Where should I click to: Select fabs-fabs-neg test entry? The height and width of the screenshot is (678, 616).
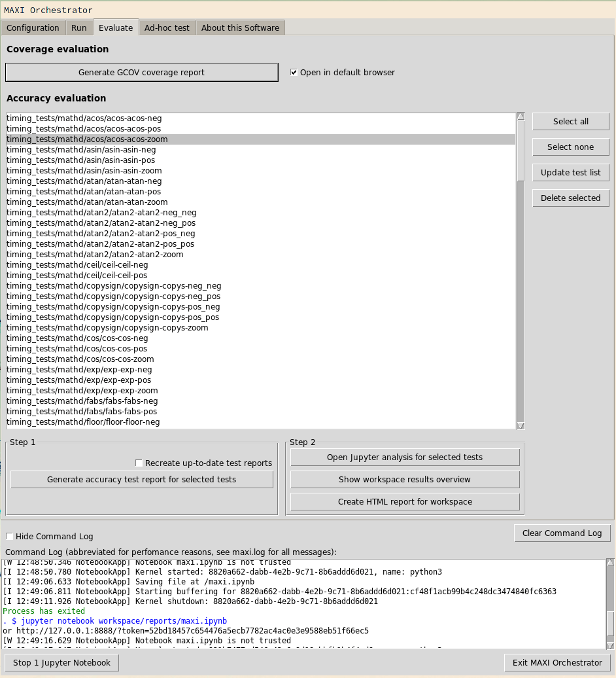click(261, 401)
